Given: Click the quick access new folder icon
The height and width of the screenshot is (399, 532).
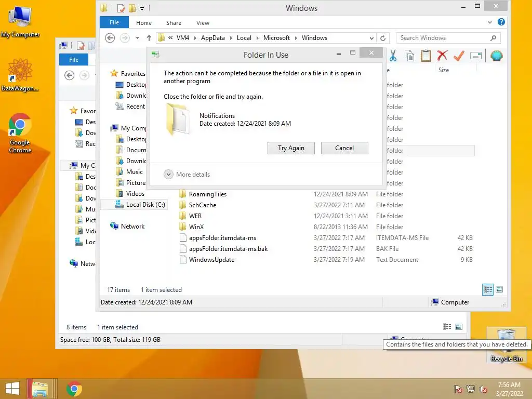Looking at the screenshot, I should point(132,8).
